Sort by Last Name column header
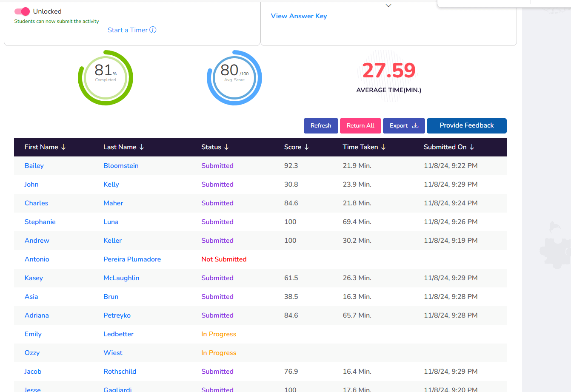This screenshot has height=392, width=571. 124,147
